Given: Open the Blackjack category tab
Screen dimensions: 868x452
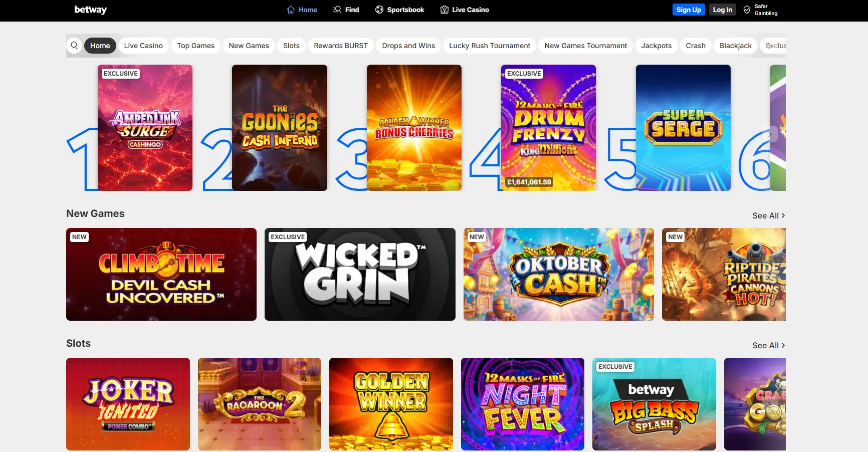Looking at the screenshot, I should [736, 46].
